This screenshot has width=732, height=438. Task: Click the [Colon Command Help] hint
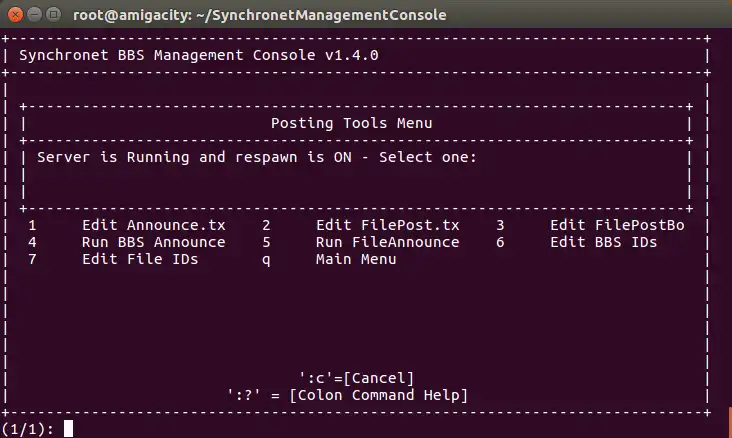point(347,394)
